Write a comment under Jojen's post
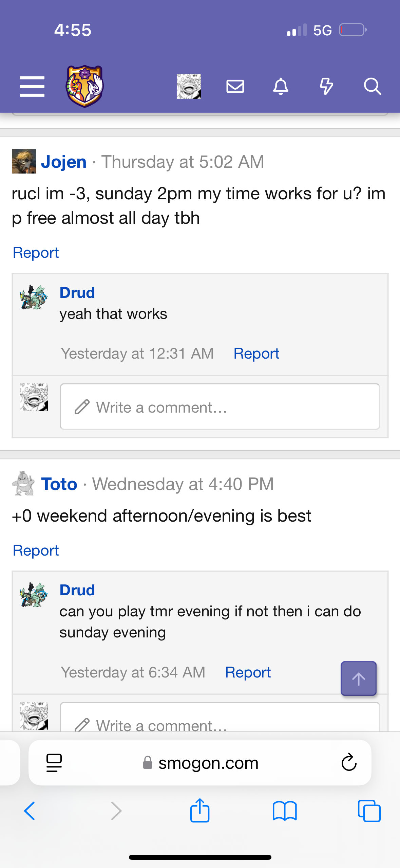 tap(220, 407)
